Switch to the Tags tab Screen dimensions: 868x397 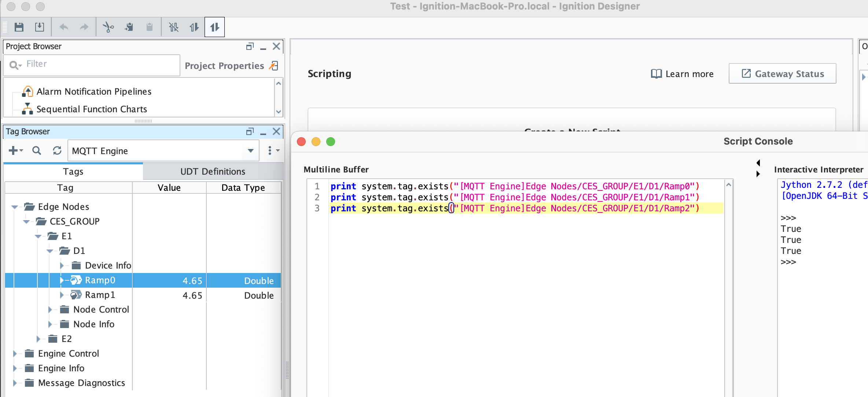[73, 172]
